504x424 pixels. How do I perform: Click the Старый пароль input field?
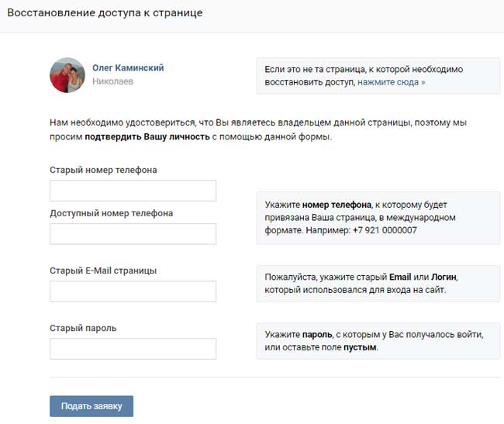pos(133,349)
